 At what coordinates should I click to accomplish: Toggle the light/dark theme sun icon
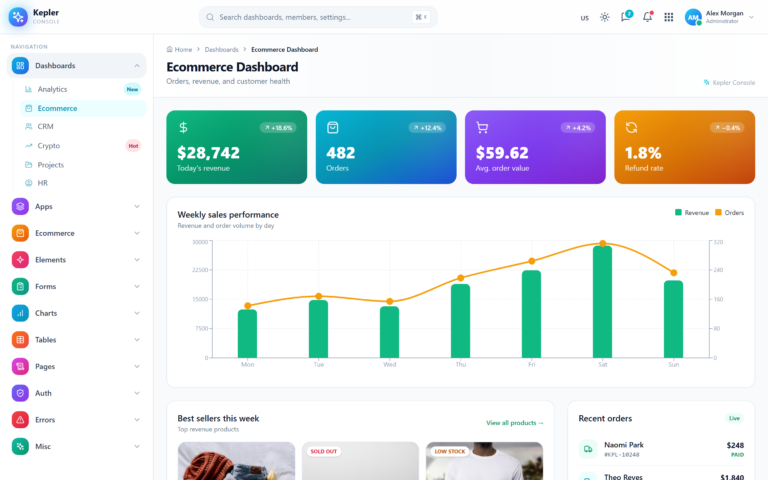tap(605, 17)
